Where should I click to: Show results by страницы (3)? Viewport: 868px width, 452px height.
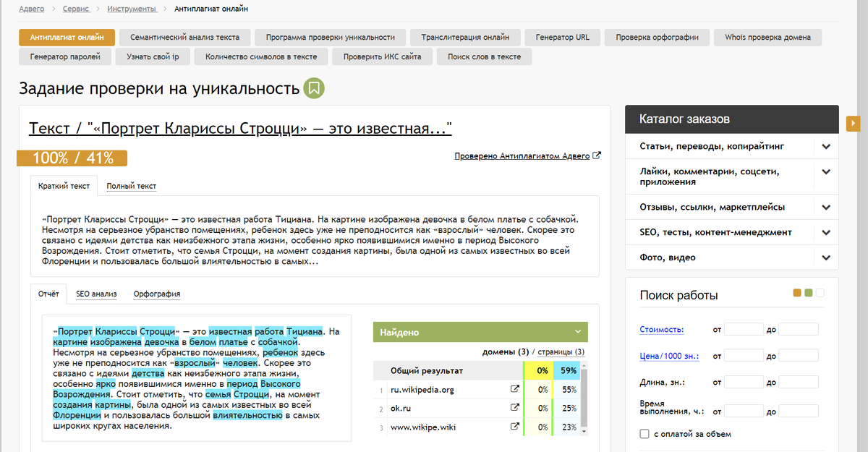[561, 352]
